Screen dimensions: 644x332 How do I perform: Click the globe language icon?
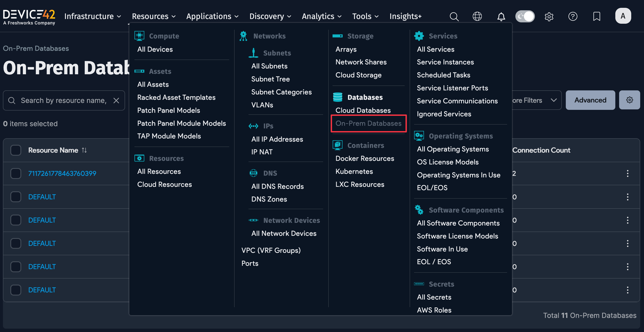tap(477, 16)
